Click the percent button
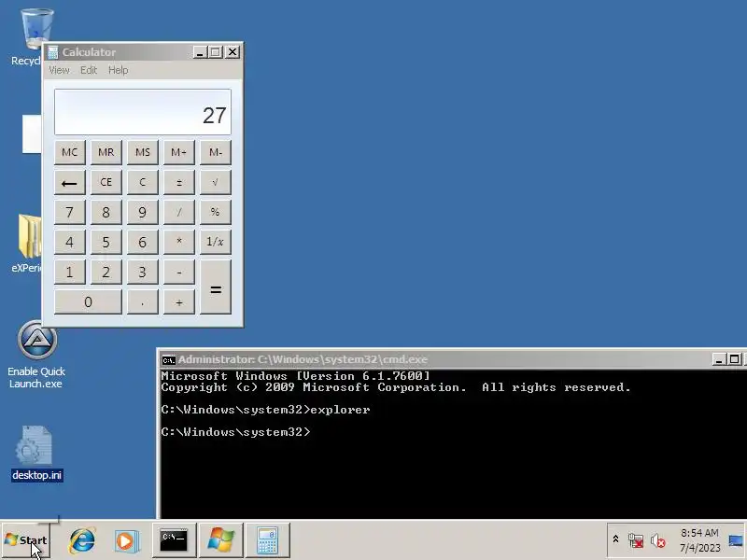The width and height of the screenshot is (747, 560). coord(216,213)
